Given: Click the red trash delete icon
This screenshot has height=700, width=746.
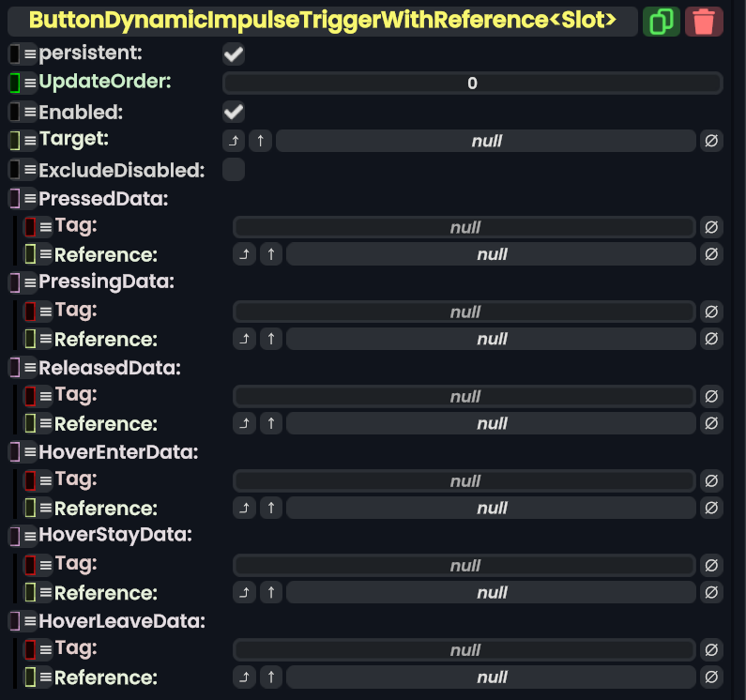Looking at the screenshot, I should pyautogui.click(x=704, y=21).
